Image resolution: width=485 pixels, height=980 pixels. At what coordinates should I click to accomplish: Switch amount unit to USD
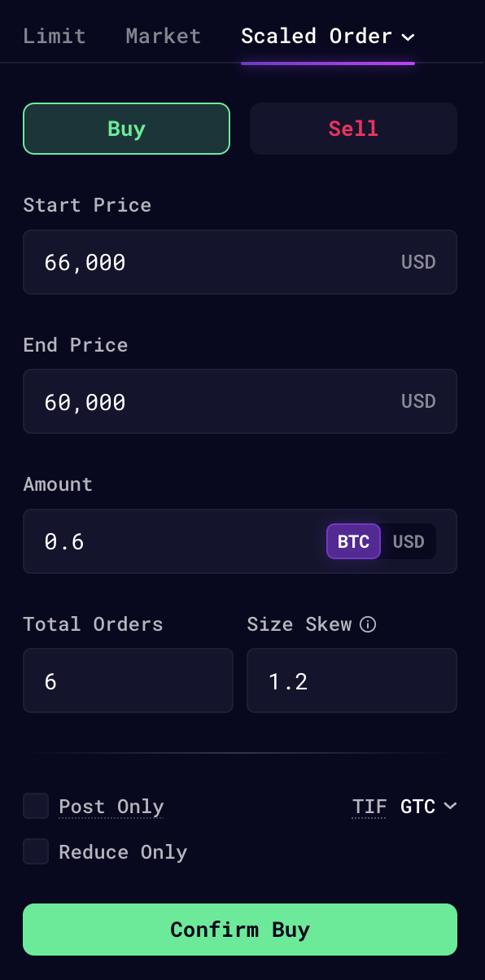409,541
